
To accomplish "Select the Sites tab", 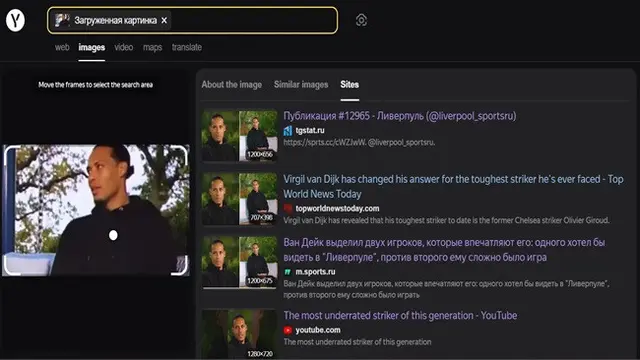I will [350, 84].
